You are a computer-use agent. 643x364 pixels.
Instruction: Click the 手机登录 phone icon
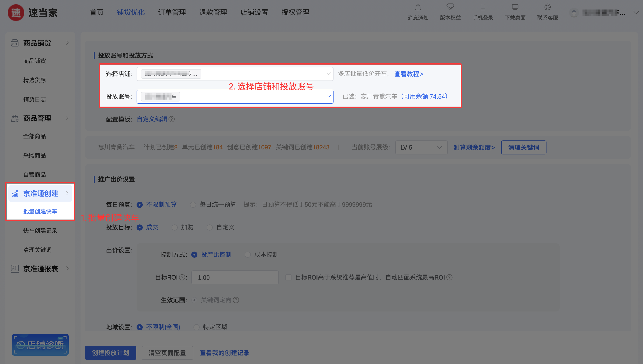[483, 7]
